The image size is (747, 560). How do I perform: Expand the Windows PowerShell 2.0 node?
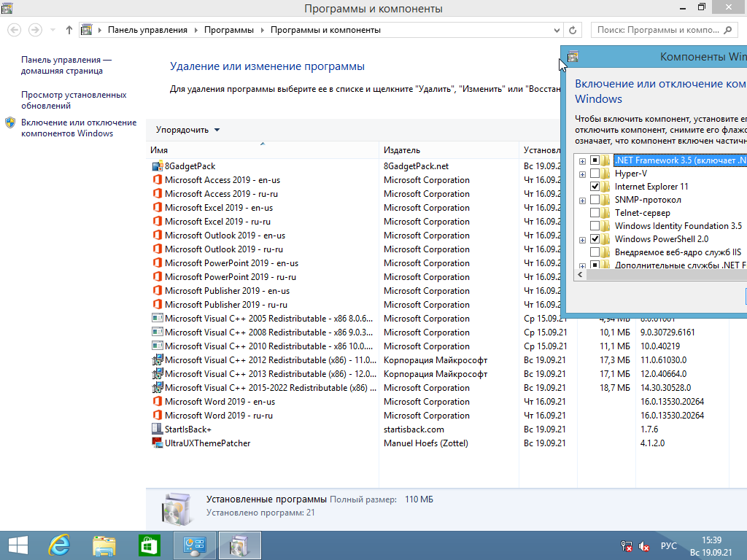[582, 240]
